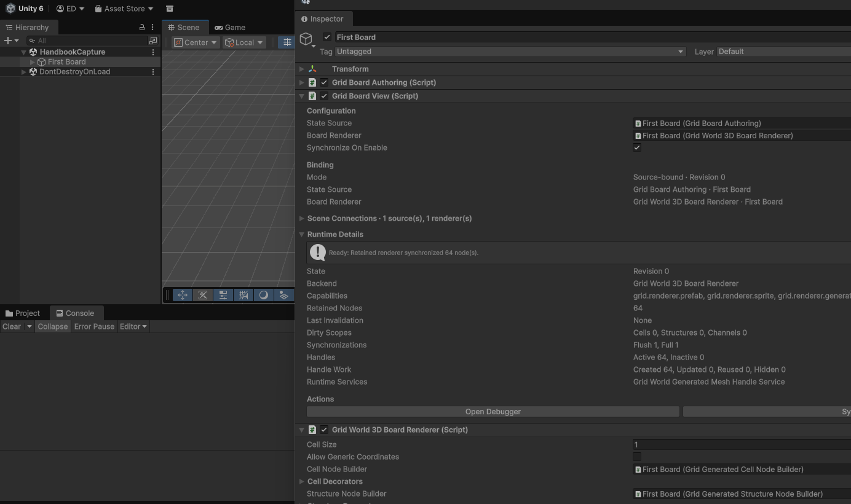851x504 pixels.
Task: Enable Allow Generic Coordinates checkbox
Action: (637, 457)
